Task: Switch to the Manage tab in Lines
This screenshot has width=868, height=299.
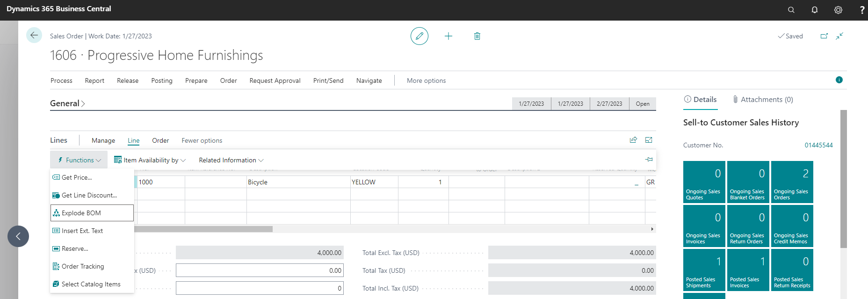Action: click(x=103, y=140)
